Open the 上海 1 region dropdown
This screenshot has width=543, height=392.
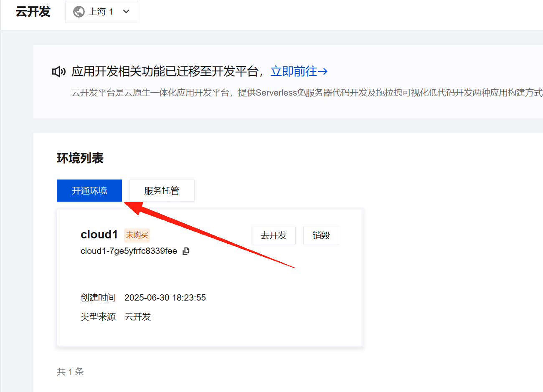pos(101,12)
